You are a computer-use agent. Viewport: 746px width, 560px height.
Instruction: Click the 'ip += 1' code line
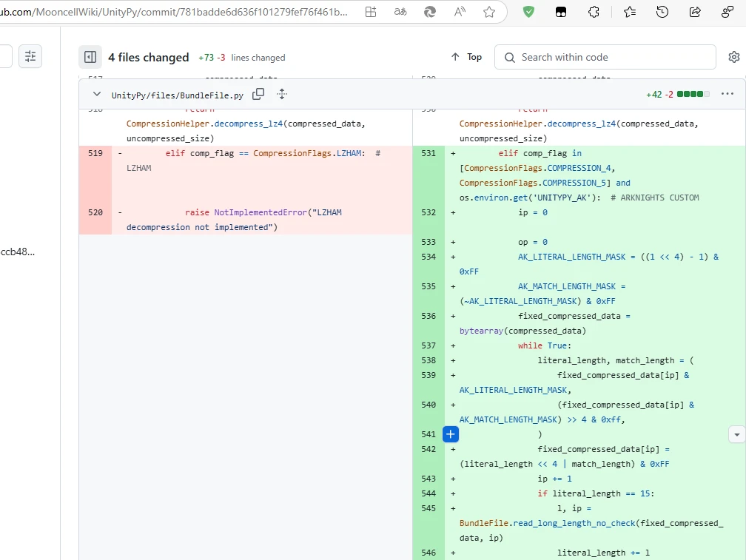click(x=555, y=479)
